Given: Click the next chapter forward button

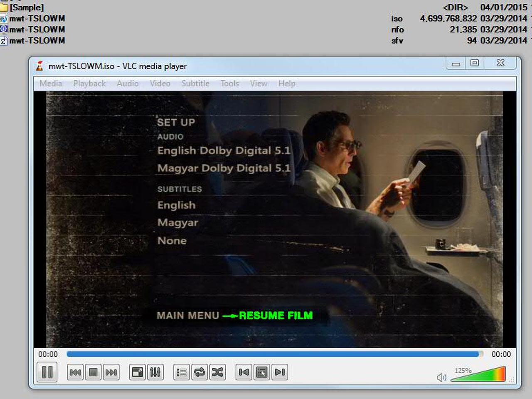Looking at the screenshot, I should tap(111, 372).
